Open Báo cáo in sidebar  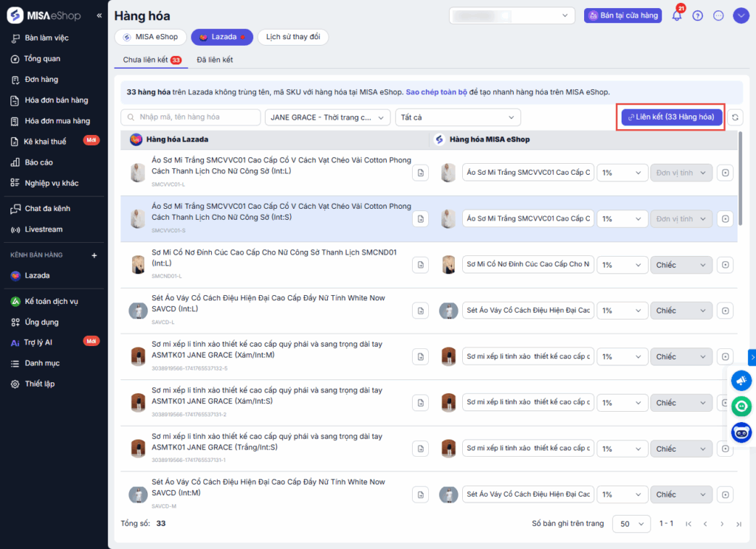point(39,162)
